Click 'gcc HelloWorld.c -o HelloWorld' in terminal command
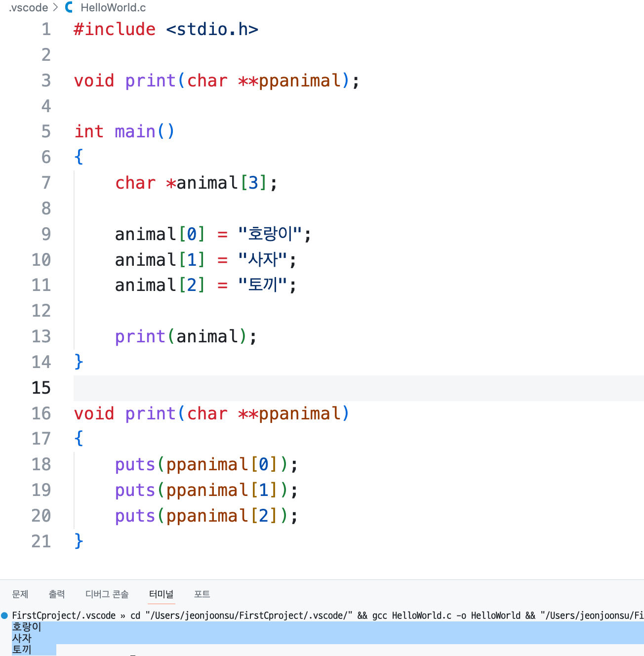This screenshot has width=644, height=656. tap(446, 615)
